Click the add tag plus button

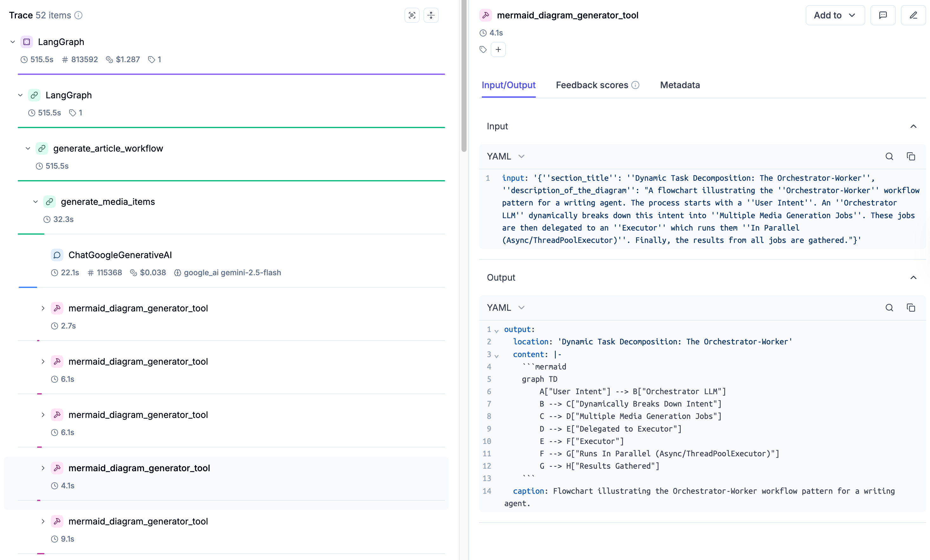tap(498, 49)
